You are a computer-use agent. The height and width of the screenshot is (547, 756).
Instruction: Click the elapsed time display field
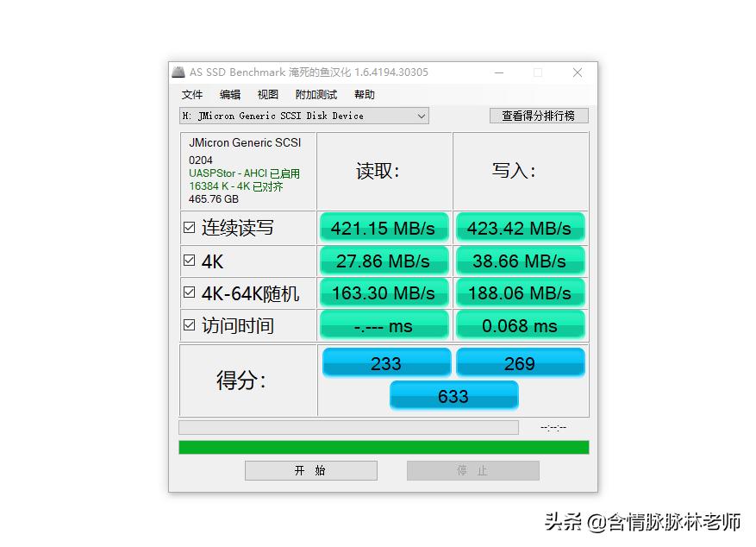click(x=553, y=427)
